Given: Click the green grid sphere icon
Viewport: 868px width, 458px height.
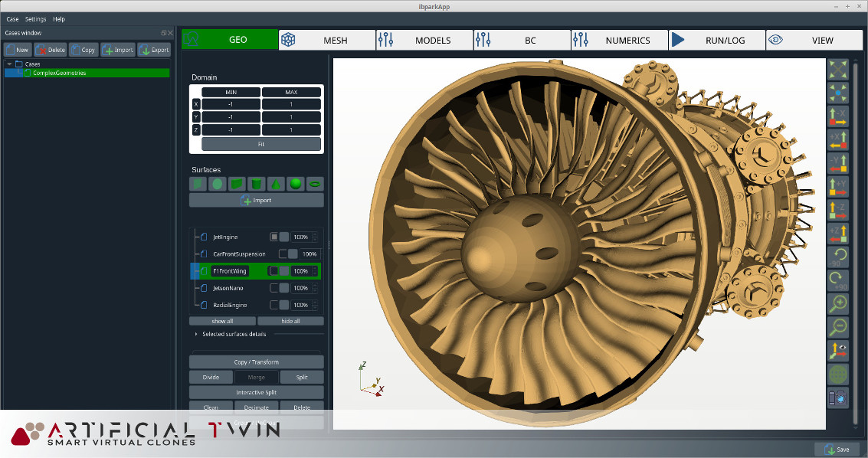Looking at the screenshot, I should (838, 375).
